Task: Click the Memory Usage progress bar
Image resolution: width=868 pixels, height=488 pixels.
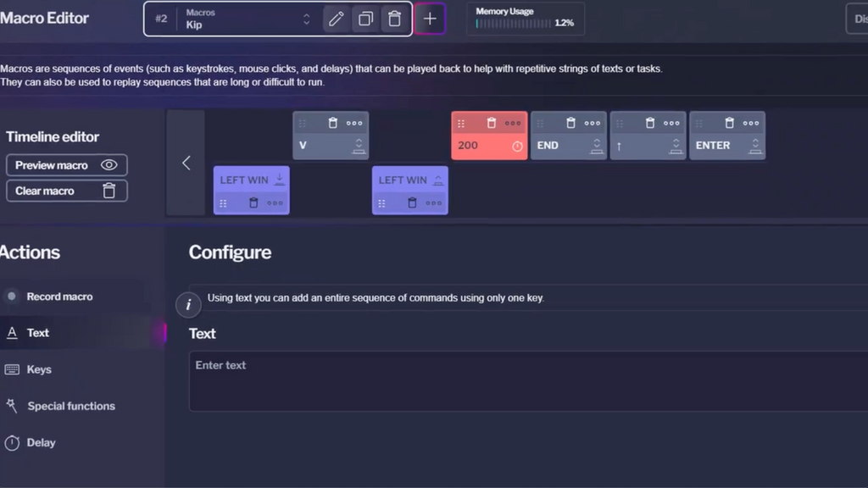Action: point(513,24)
